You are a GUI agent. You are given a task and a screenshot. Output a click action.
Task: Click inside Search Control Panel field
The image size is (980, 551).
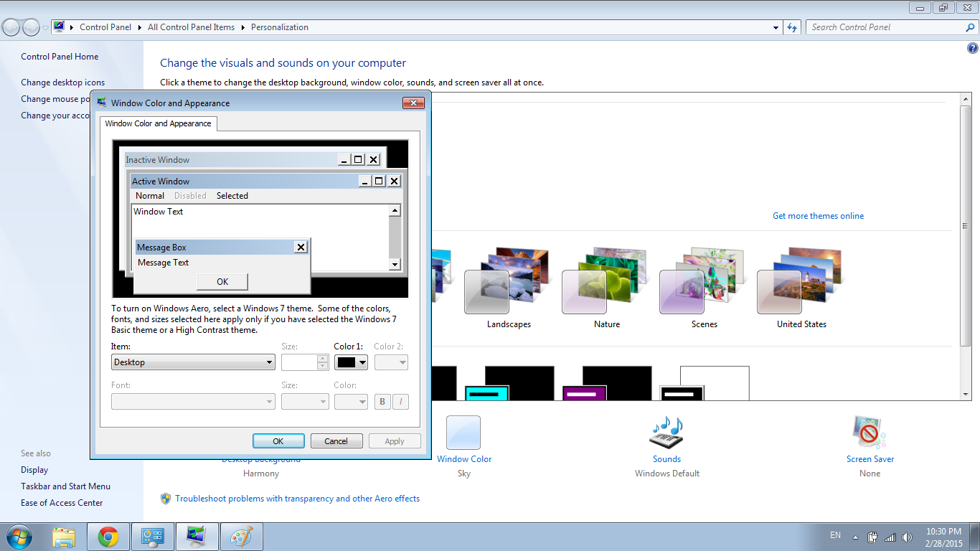886,27
